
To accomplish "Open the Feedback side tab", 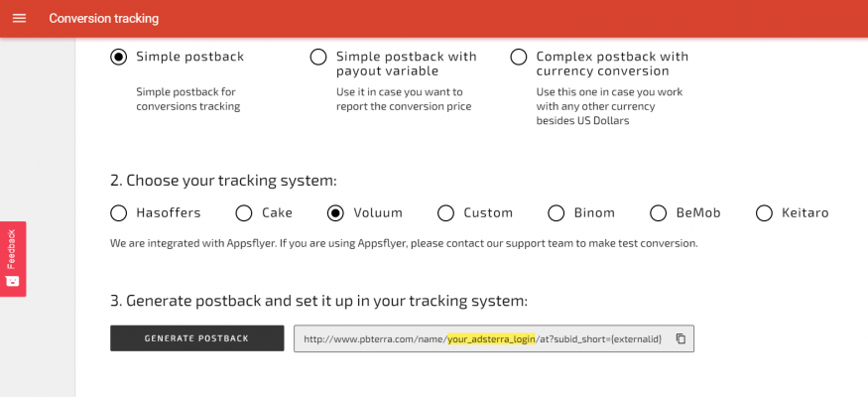I will pyautogui.click(x=13, y=259).
